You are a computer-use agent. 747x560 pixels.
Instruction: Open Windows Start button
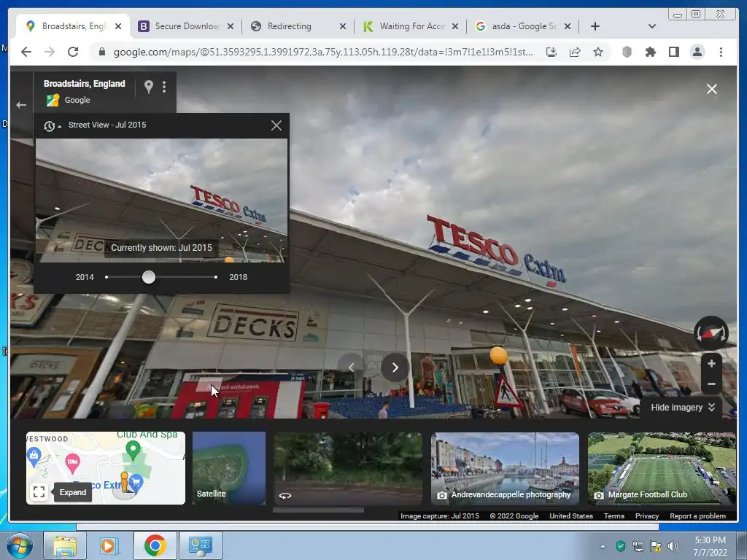(x=18, y=545)
